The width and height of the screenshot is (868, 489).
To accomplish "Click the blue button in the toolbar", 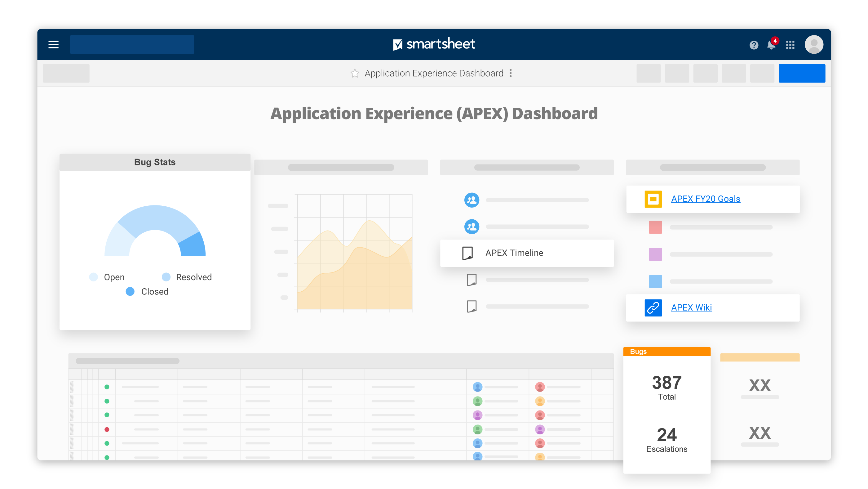I will click(x=802, y=73).
